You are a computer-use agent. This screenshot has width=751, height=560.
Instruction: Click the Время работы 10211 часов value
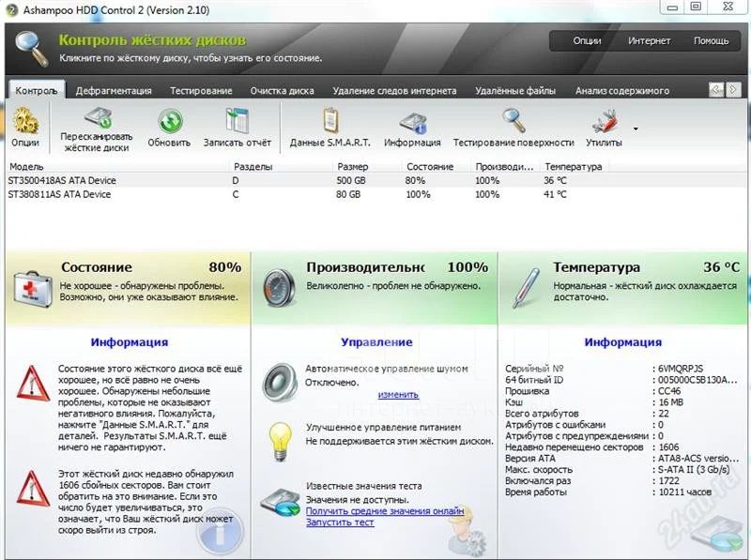[685, 492]
